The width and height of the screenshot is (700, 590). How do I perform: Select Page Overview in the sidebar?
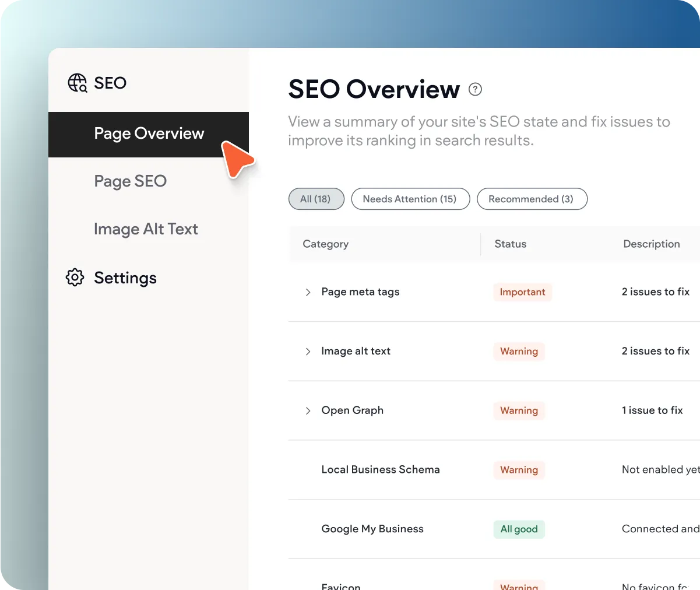pyautogui.click(x=149, y=134)
